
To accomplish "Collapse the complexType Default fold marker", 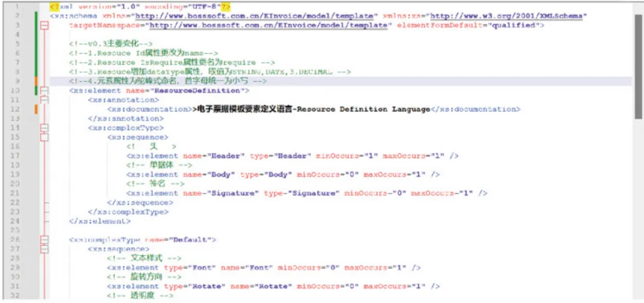I will pyautogui.click(x=44, y=240).
